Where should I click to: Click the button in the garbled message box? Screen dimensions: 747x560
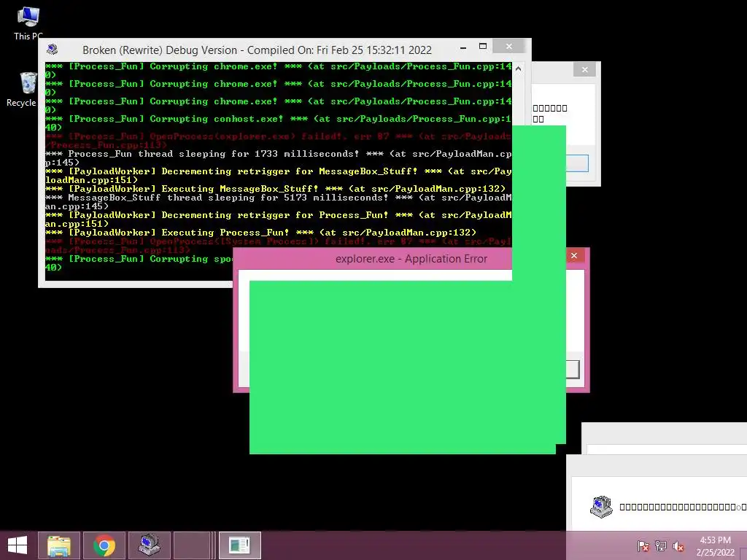pos(577,163)
